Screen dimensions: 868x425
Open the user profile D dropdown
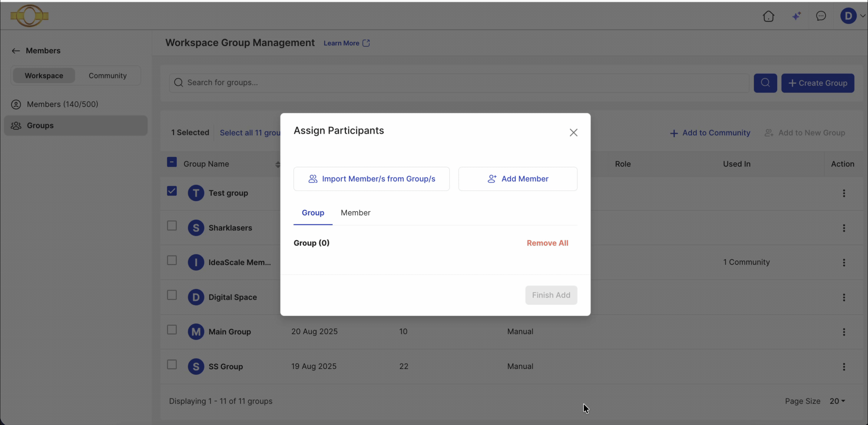click(852, 16)
